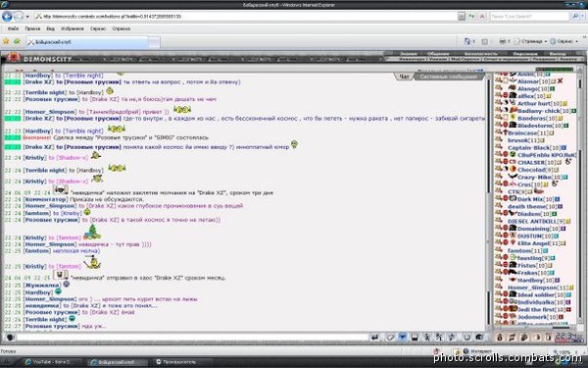Image resolution: width=588 pixels, height=368 pixels.
Task: Open the Сервис dropdown in command bar
Action: (x=564, y=41)
